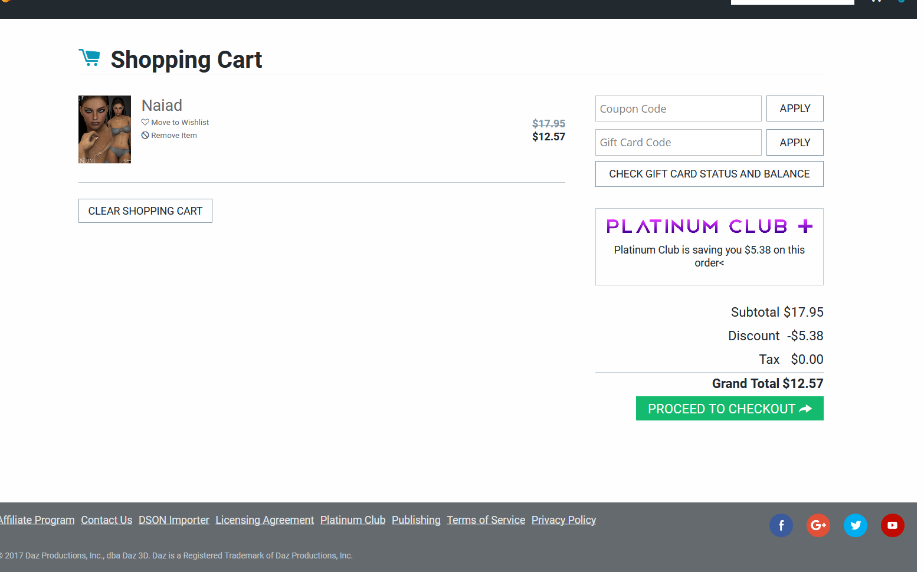Apply the coupon code
The width and height of the screenshot is (924, 572).
click(794, 109)
